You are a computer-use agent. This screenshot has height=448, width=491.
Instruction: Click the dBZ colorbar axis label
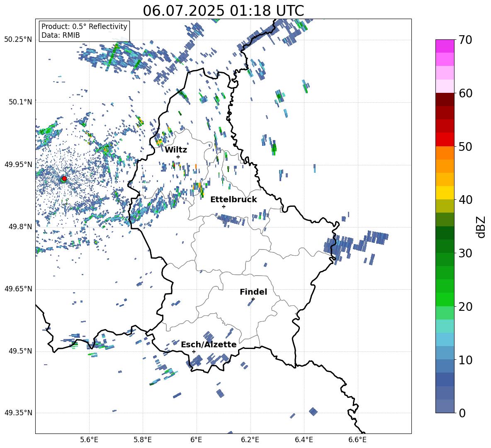(481, 227)
